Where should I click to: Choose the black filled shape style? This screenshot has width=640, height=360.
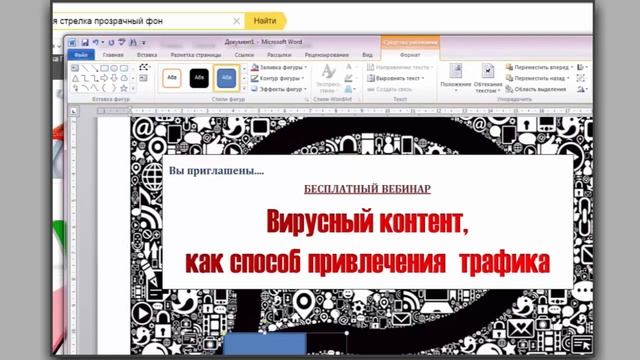point(199,78)
